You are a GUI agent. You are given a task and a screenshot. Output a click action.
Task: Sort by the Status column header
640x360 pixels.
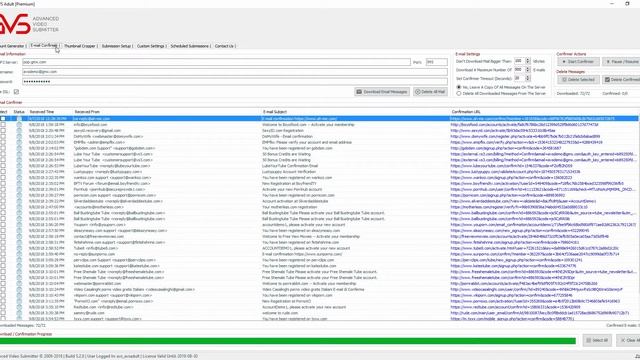(x=19, y=111)
